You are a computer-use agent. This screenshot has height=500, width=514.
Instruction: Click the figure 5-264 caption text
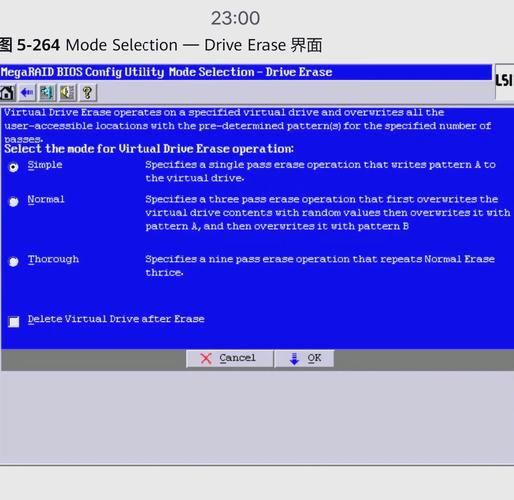[x=161, y=45]
